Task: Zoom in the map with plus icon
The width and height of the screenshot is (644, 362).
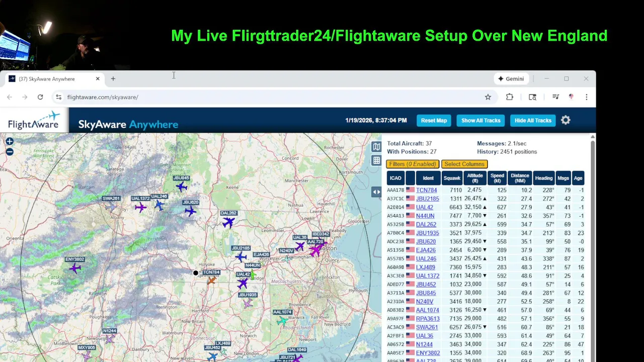Action: (10, 142)
